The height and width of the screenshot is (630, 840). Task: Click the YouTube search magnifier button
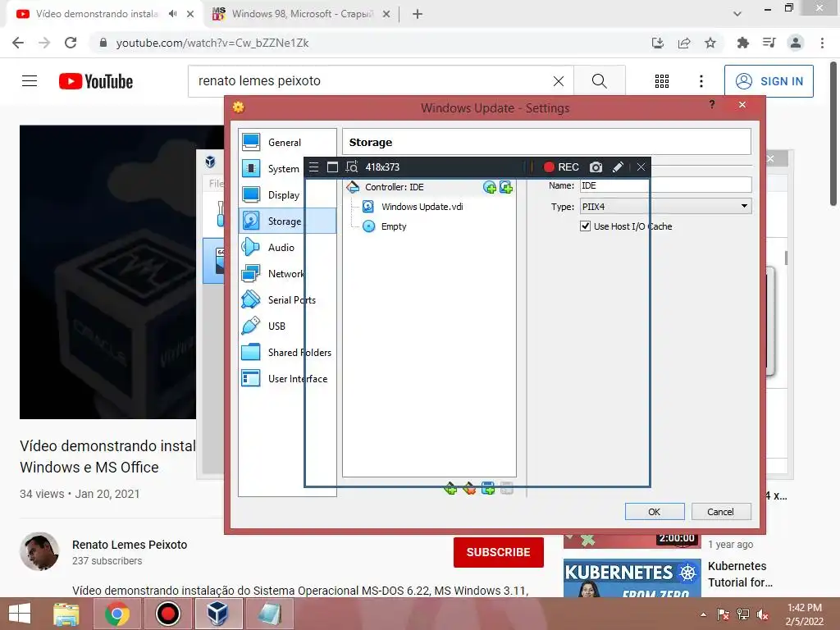(600, 81)
